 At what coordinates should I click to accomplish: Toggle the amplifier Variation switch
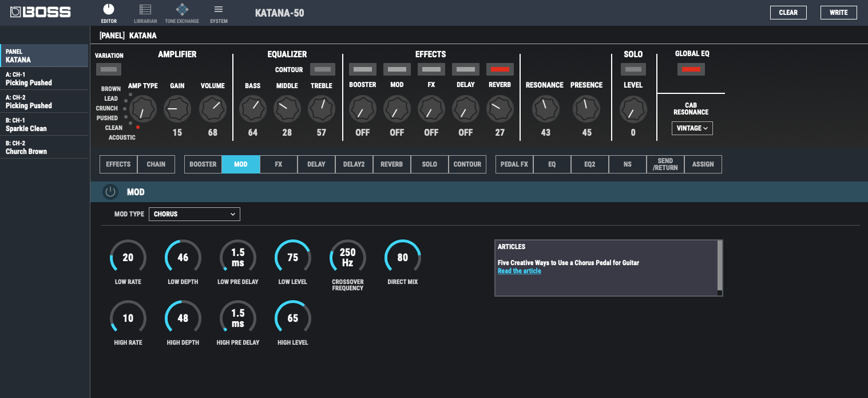pyautogui.click(x=109, y=70)
